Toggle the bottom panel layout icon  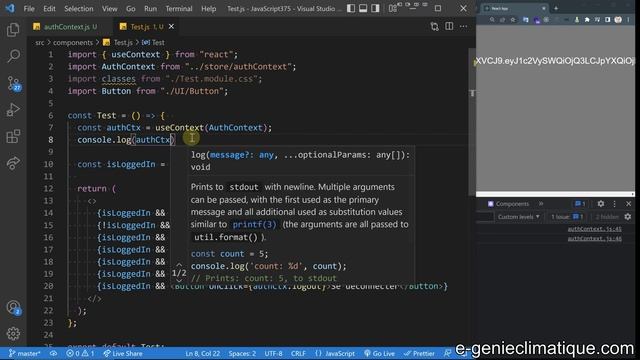[x=363, y=8]
